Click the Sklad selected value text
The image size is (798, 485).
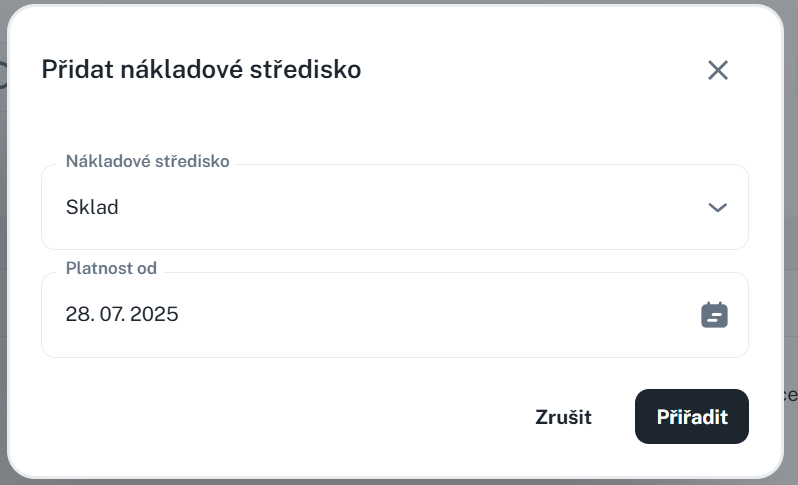click(x=92, y=208)
